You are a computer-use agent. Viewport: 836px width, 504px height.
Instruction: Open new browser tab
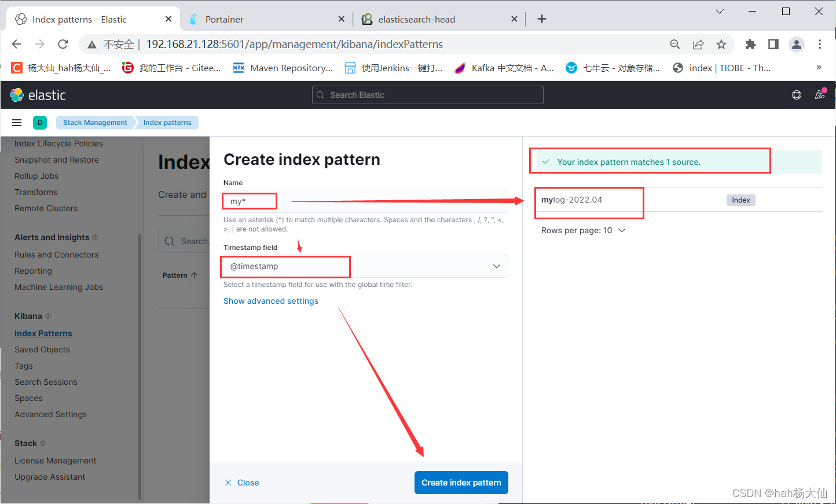coord(542,19)
